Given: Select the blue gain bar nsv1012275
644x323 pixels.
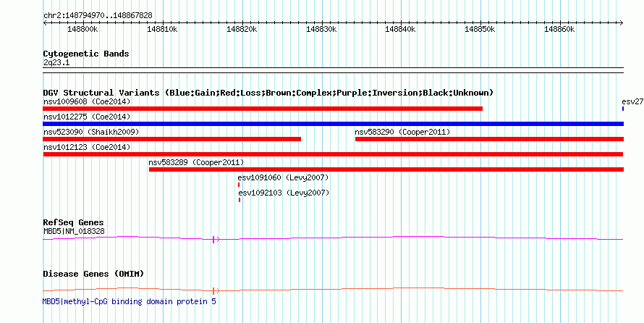Looking at the screenshot, I should [334, 124].
